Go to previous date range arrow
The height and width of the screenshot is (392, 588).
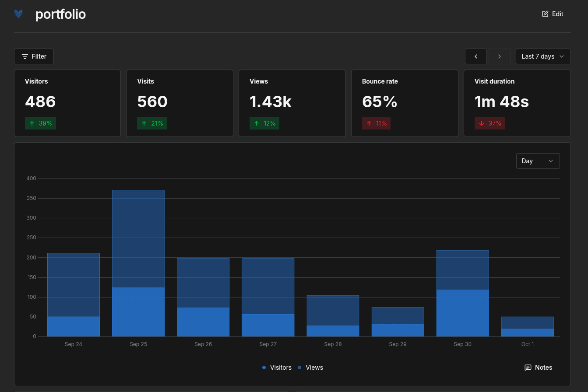click(x=476, y=56)
